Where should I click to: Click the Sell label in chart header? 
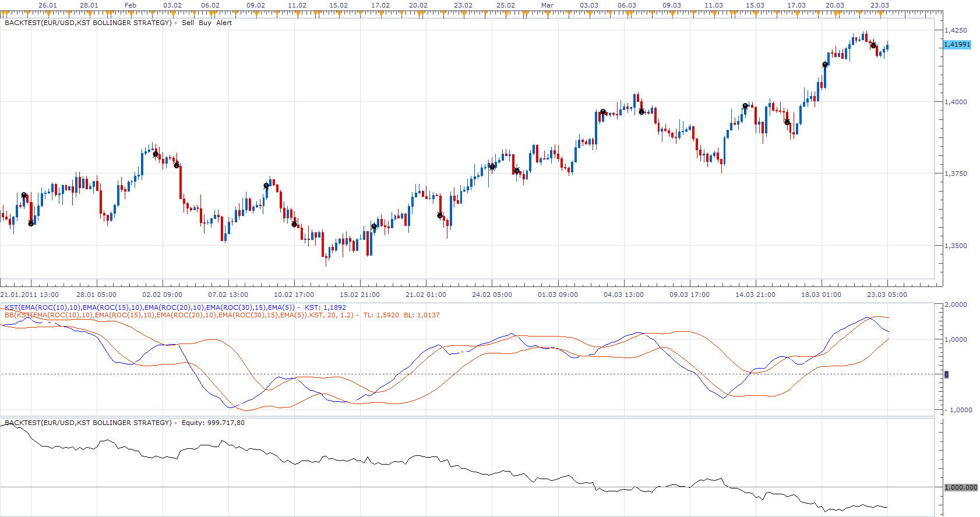click(188, 23)
